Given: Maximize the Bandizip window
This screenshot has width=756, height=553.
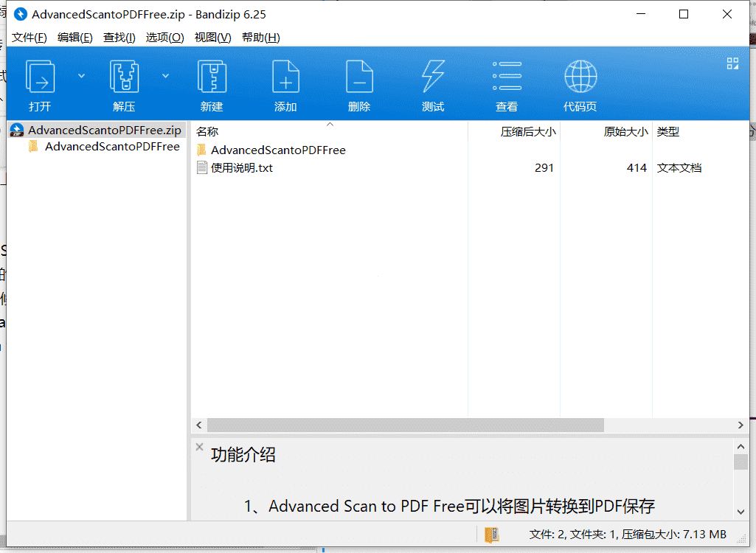Looking at the screenshot, I should [x=684, y=15].
